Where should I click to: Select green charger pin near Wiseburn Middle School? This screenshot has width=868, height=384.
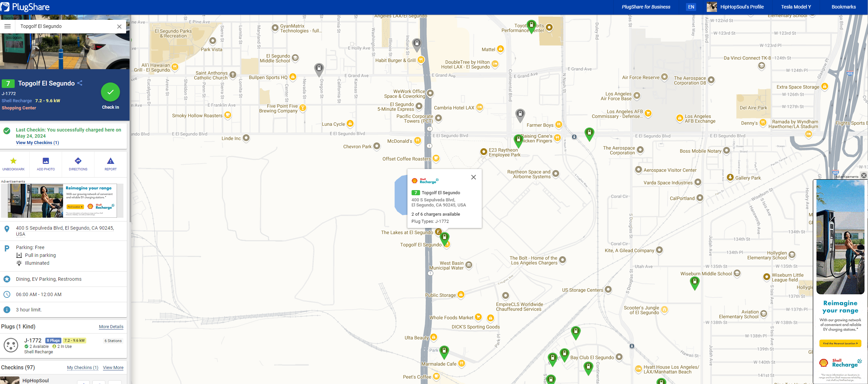coord(694,283)
